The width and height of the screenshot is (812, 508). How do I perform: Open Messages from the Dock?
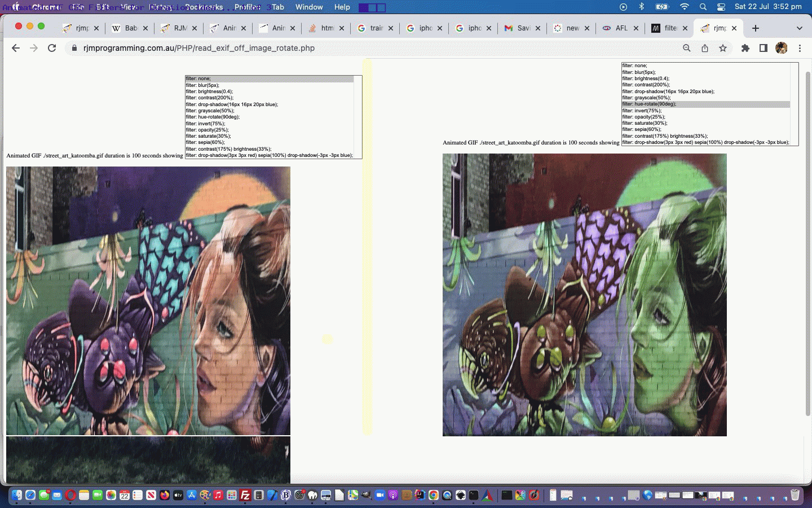point(44,495)
